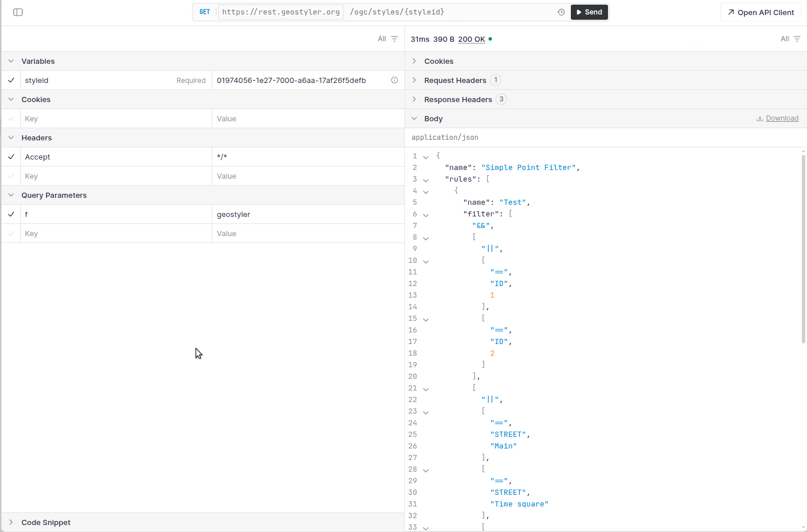Fold JSON array at line 28
The width and height of the screenshot is (807, 532).
coord(426,470)
